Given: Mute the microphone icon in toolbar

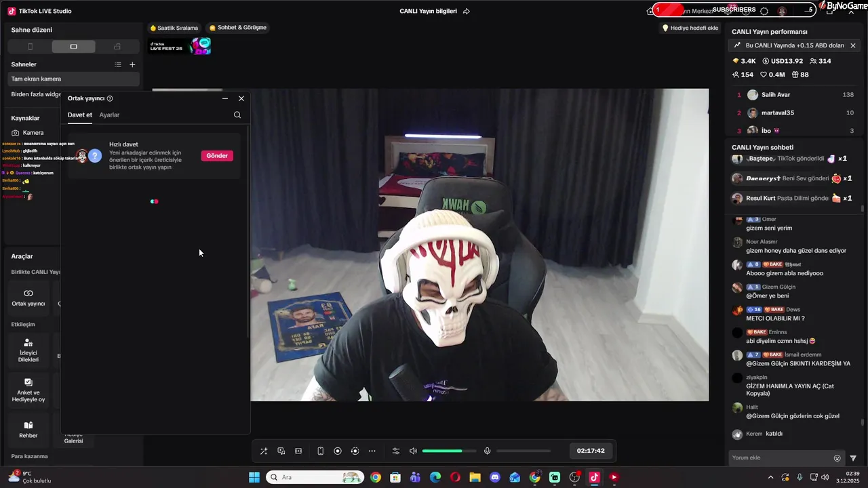Looking at the screenshot, I should [487, 451].
